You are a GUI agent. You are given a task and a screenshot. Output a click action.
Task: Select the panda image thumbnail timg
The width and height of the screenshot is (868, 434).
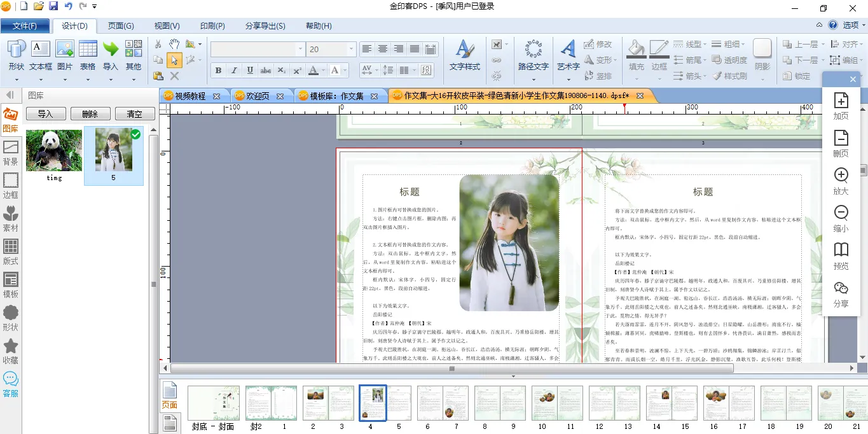click(54, 152)
